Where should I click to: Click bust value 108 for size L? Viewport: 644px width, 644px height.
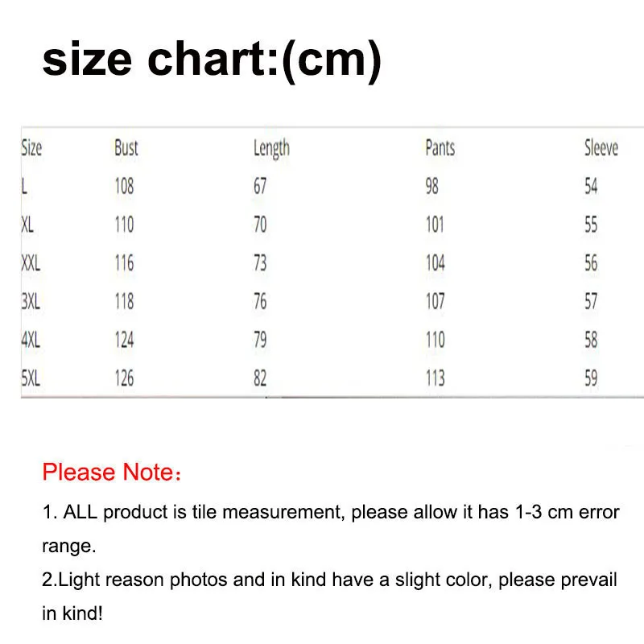tap(124, 187)
